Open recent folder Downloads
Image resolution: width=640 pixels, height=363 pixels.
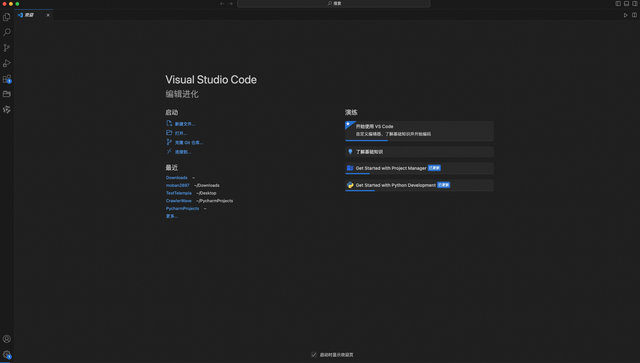pos(176,178)
